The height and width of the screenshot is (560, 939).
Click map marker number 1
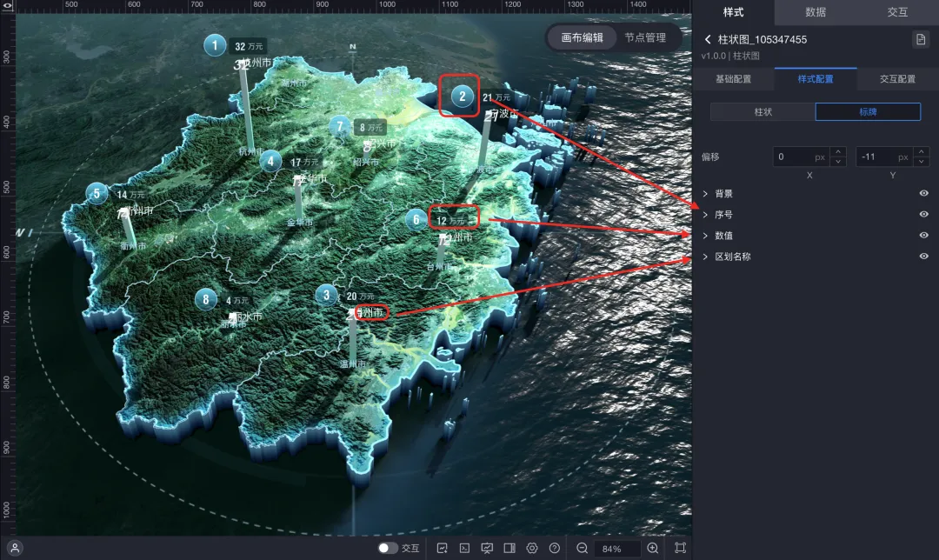point(215,45)
